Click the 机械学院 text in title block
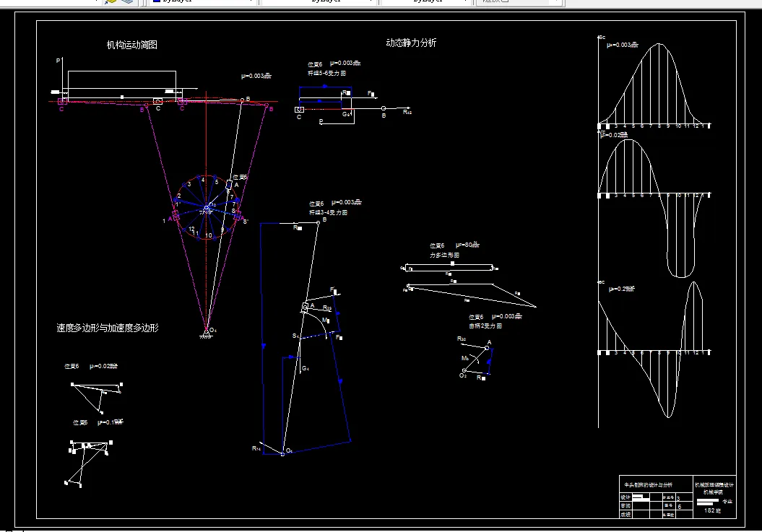 pyautogui.click(x=713, y=492)
